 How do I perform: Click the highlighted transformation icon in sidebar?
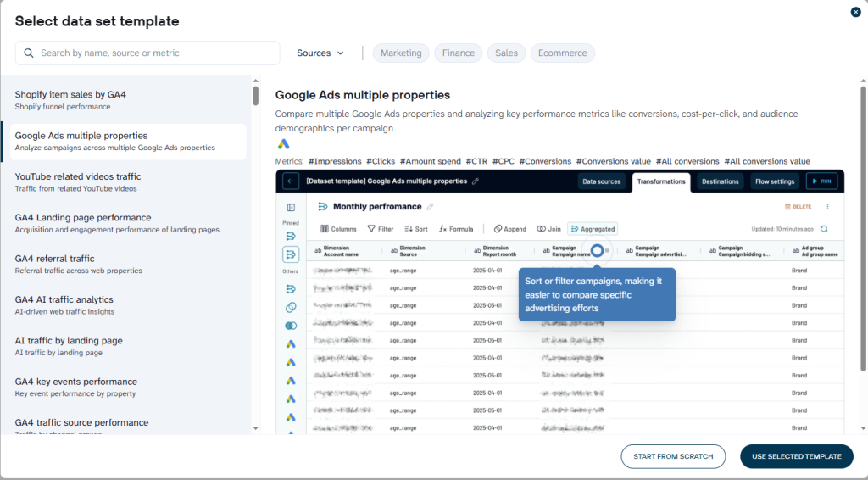pyautogui.click(x=291, y=254)
